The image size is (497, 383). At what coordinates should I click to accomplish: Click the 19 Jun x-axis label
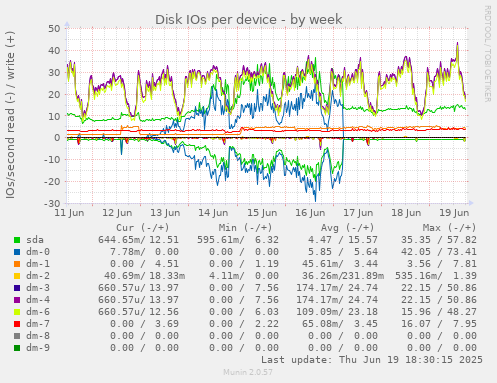tap(454, 213)
